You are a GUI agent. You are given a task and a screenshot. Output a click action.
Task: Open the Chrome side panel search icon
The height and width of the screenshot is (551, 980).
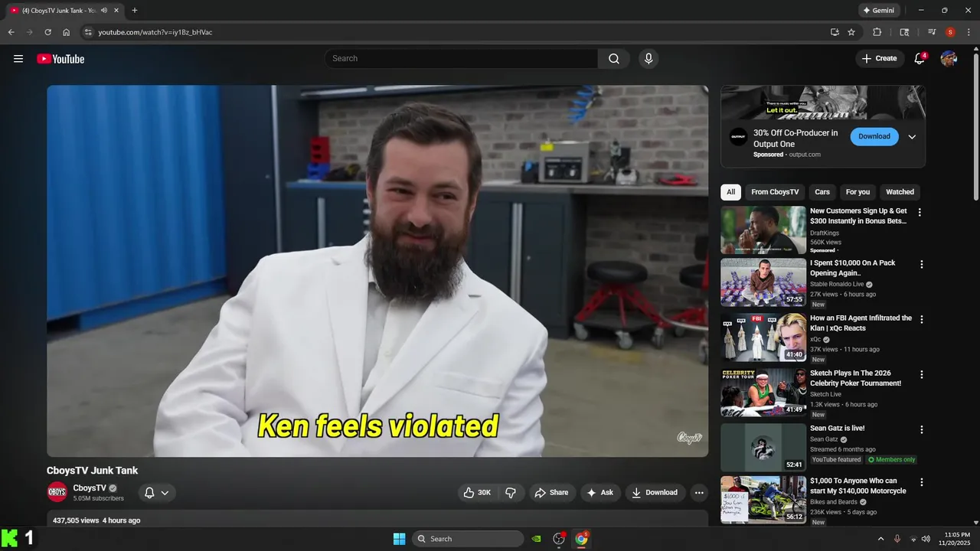click(x=904, y=32)
